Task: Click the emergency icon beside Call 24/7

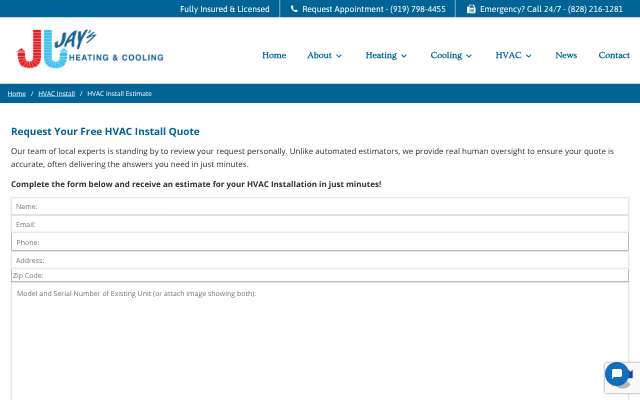Action: pyautogui.click(x=471, y=9)
